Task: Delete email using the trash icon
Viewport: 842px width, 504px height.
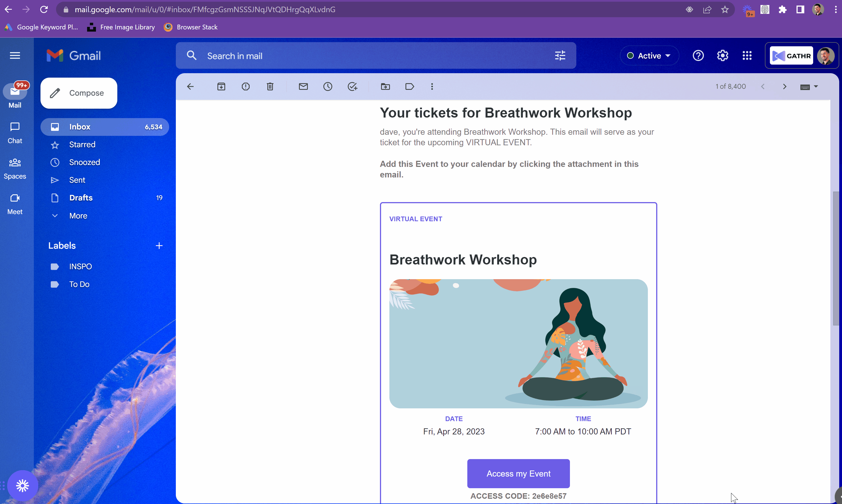Action: tap(270, 86)
